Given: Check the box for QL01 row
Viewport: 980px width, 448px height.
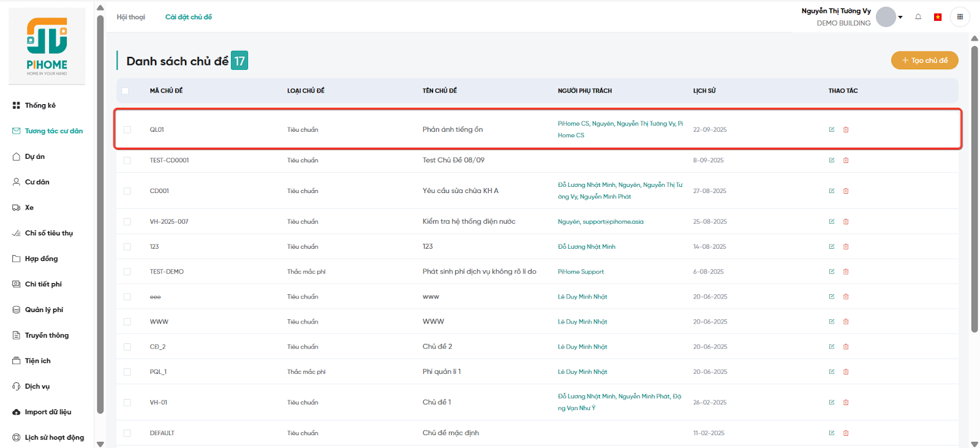Looking at the screenshot, I should point(127,130).
